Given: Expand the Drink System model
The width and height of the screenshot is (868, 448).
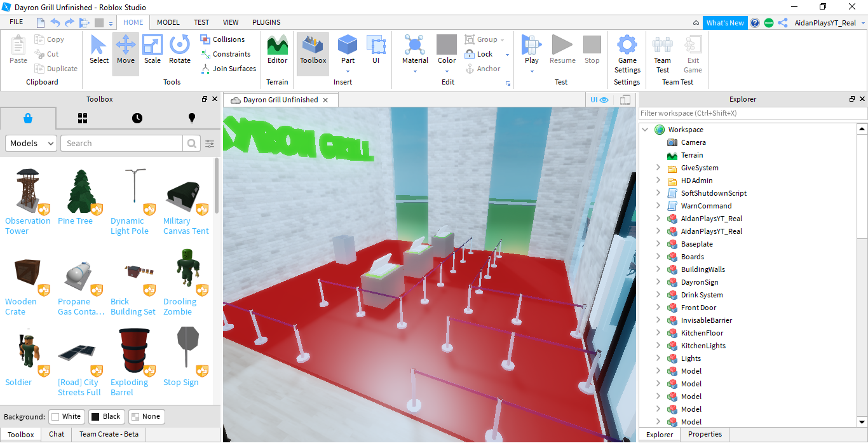Looking at the screenshot, I should click(658, 295).
